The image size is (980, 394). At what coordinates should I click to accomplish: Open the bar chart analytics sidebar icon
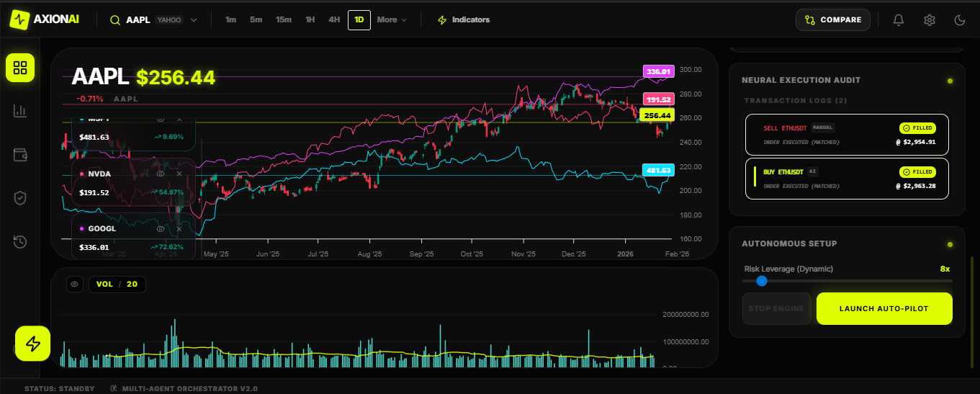[20, 111]
